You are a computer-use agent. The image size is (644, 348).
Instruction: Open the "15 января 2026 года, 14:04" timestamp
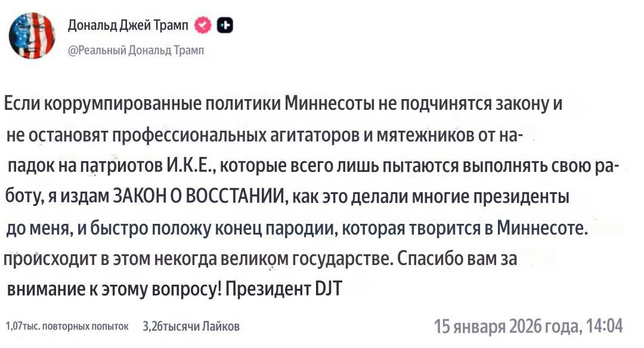(x=528, y=326)
